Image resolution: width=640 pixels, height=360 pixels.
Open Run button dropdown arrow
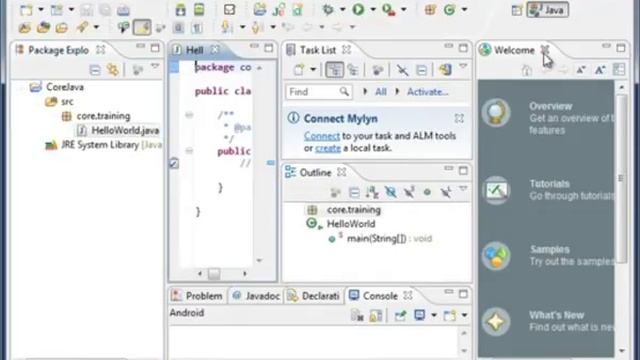tap(373, 9)
